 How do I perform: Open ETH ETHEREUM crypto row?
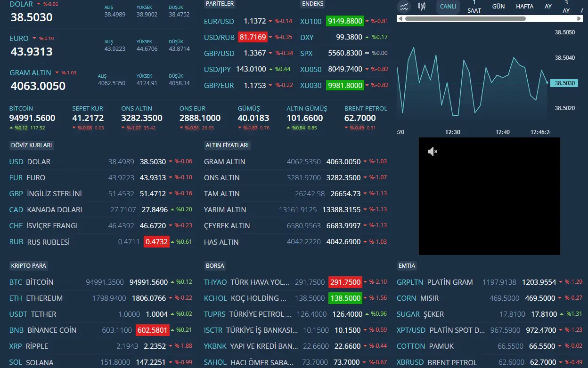[101, 298]
